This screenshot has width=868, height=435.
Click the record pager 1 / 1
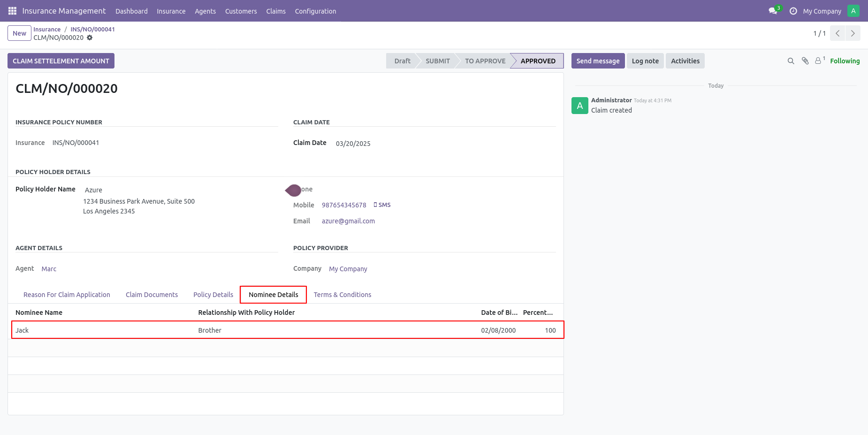coord(819,33)
